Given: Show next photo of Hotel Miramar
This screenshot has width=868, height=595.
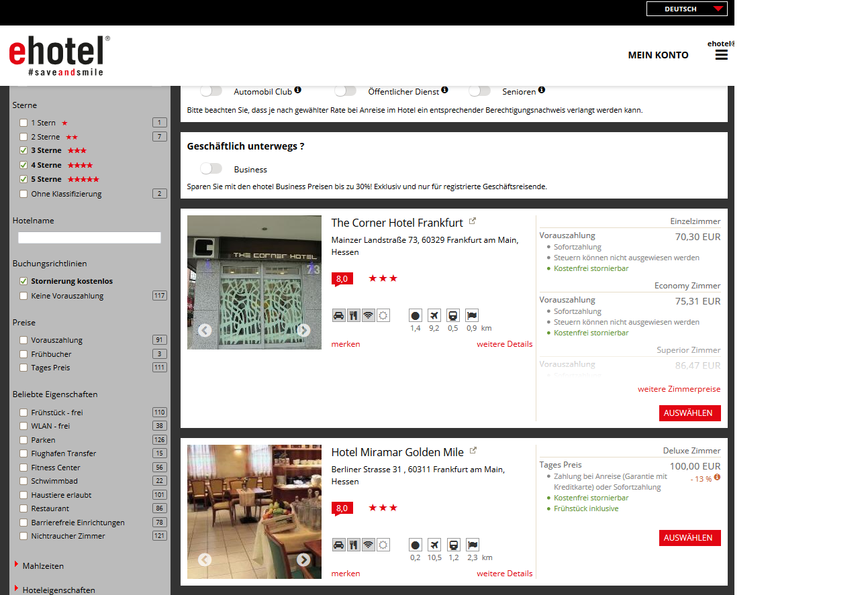Looking at the screenshot, I should 304,559.
